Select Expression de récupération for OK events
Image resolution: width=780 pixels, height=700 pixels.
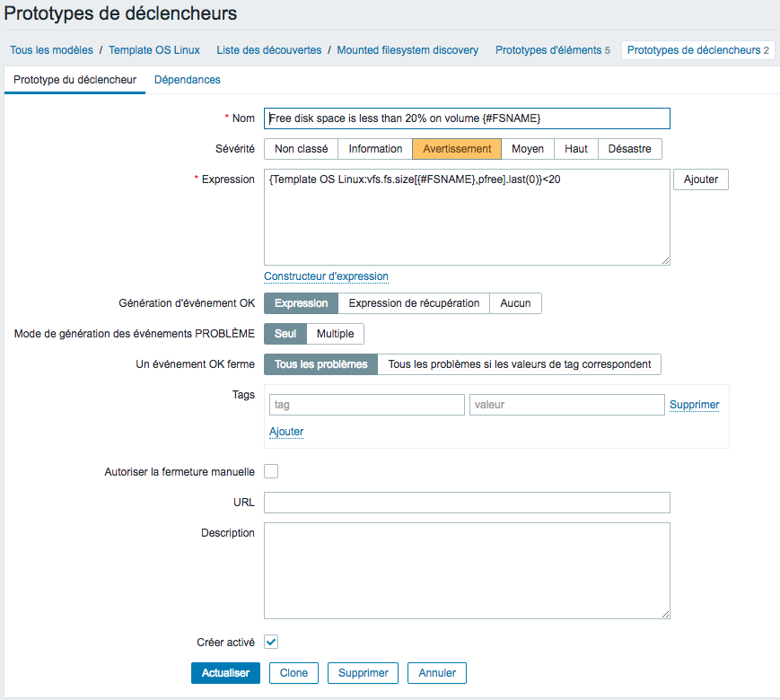pyautogui.click(x=414, y=303)
